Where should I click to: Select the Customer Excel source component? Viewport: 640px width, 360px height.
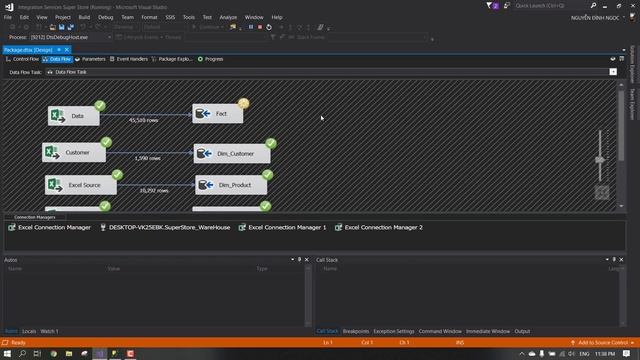[74, 152]
